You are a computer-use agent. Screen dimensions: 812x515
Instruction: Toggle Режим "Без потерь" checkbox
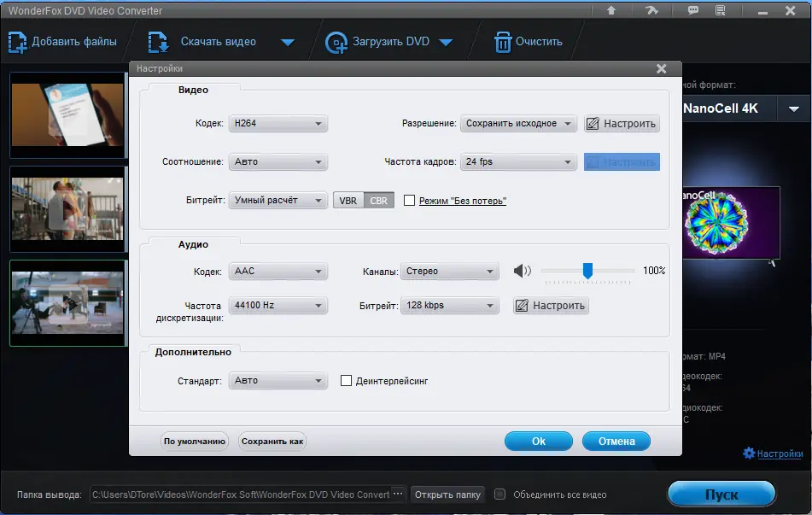409,200
